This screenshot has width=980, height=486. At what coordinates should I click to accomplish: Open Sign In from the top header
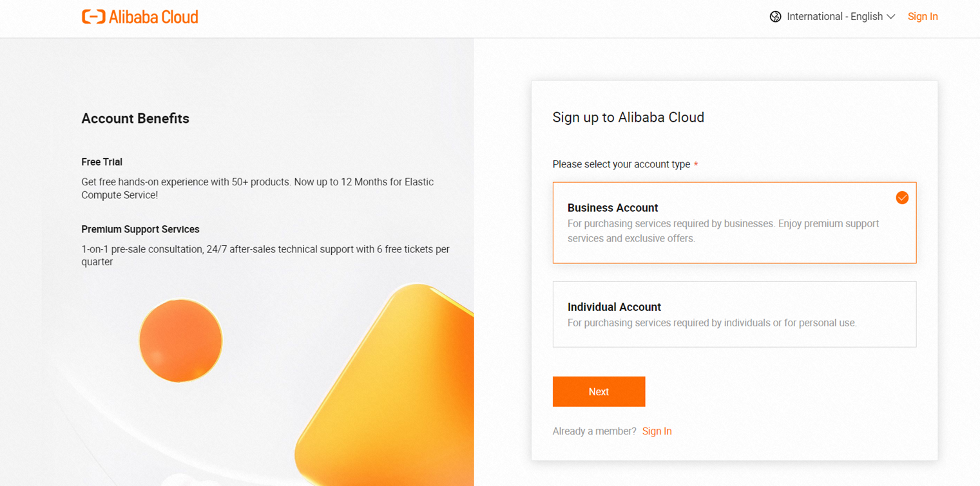[923, 17]
